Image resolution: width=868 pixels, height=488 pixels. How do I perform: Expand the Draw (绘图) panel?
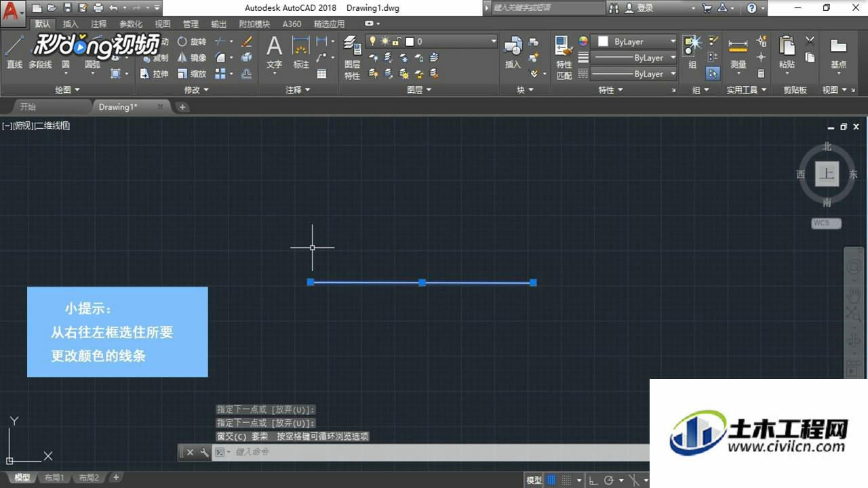67,89
